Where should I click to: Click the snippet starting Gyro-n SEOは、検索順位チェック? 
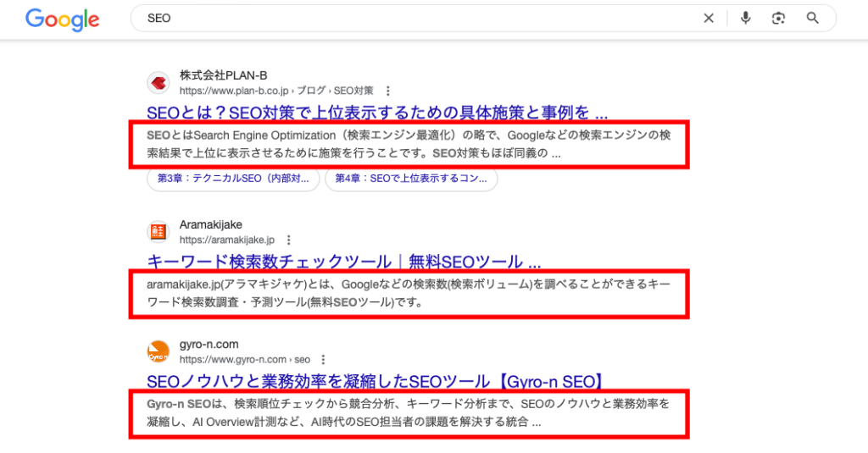pyautogui.click(x=409, y=413)
